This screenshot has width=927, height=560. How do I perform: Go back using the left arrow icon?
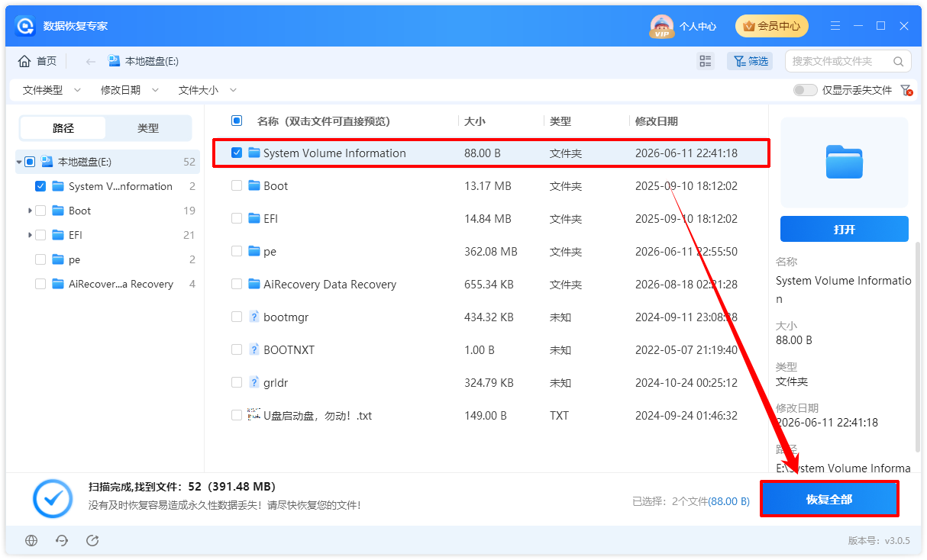pyautogui.click(x=91, y=61)
